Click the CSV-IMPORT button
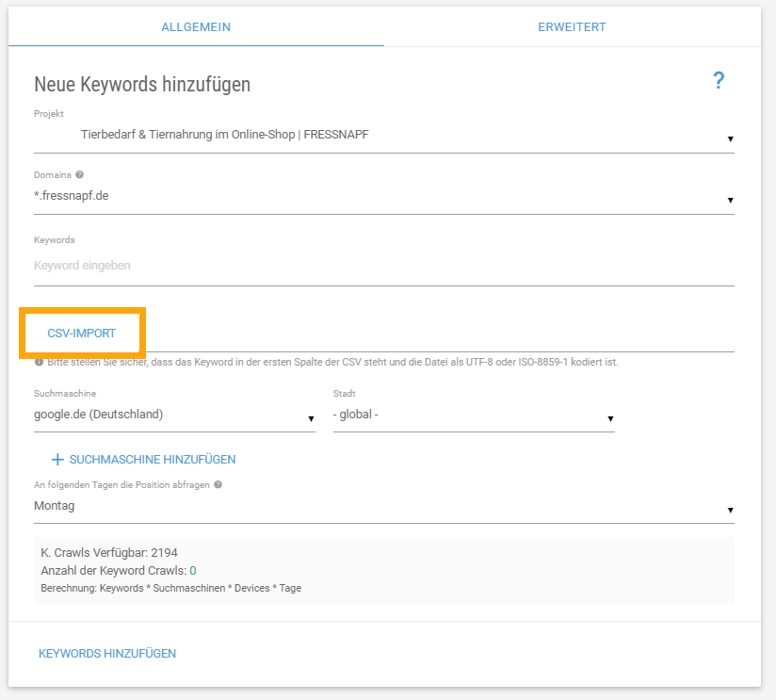 coord(82,334)
